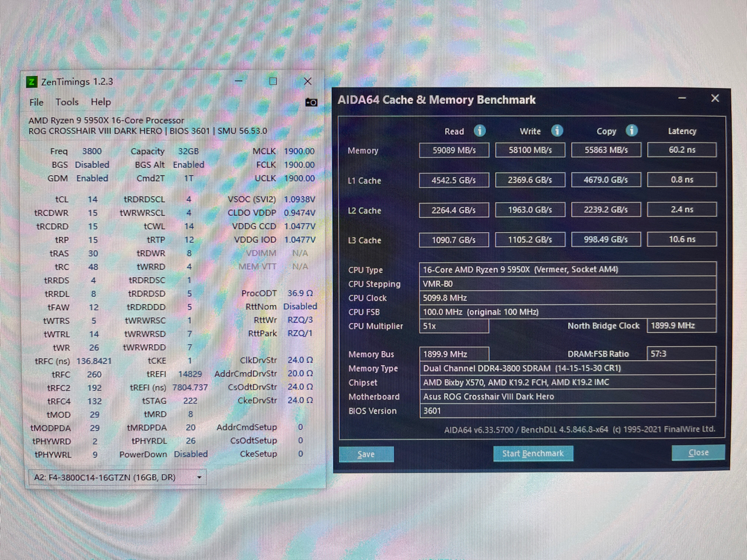Click the Memory Write 58100 MB/s field
Screen dimensions: 747x560
530,150
